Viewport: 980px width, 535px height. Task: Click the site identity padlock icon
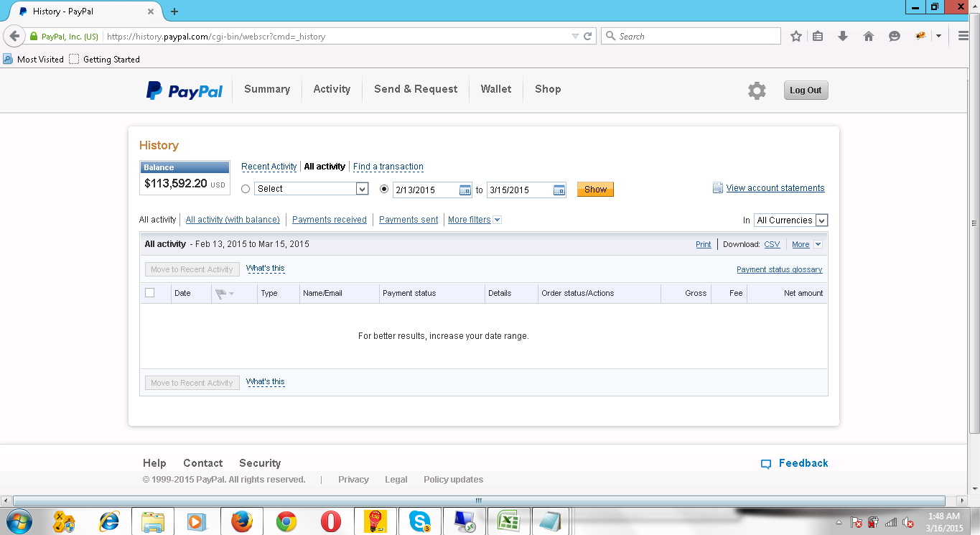[34, 36]
